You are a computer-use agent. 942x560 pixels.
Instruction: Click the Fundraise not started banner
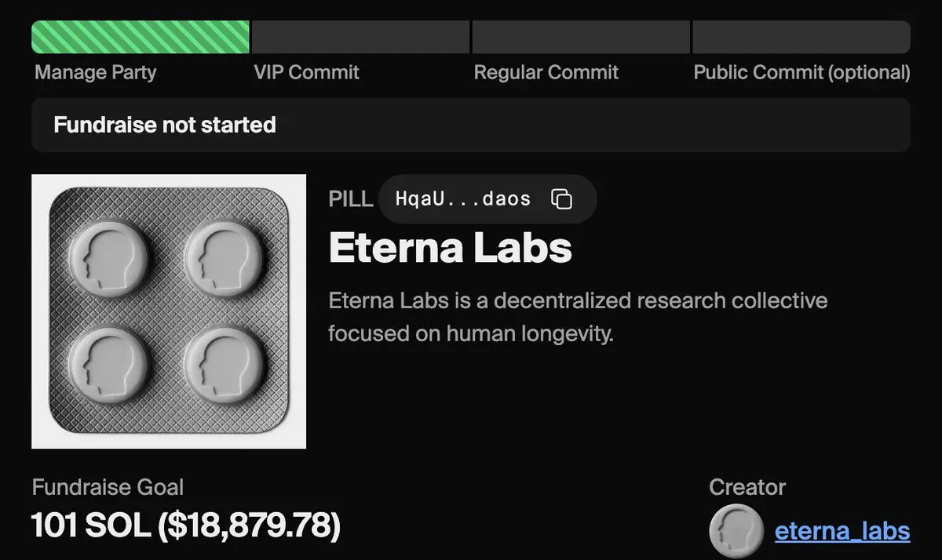click(471, 125)
